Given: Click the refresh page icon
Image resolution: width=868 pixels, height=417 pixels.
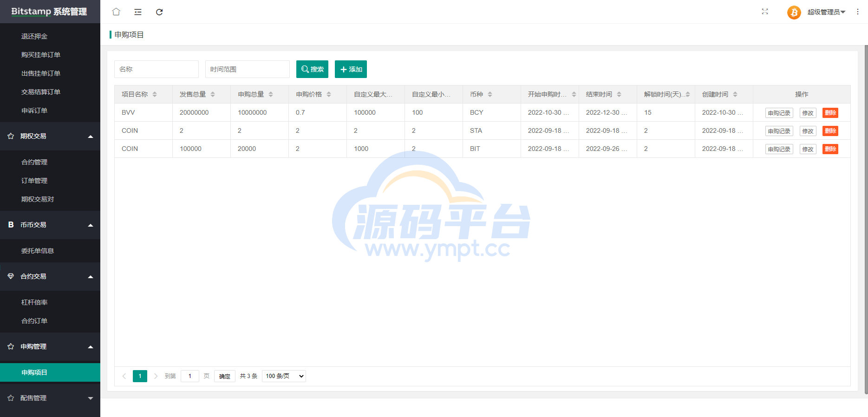Looking at the screenshot, I should coord(159,12).
